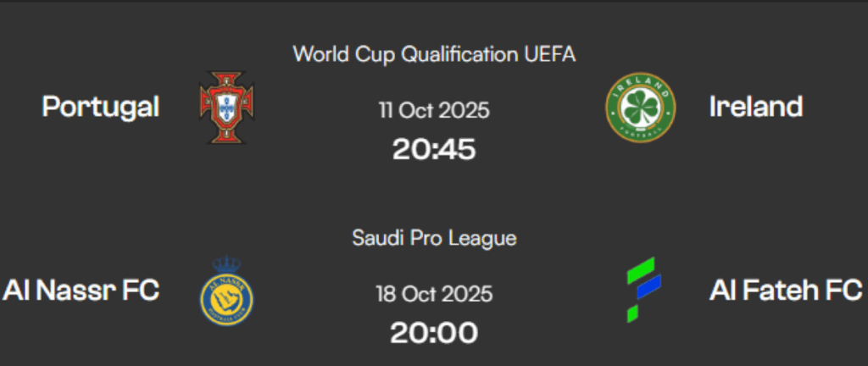Select the 20:45 kickoff time
868x366 pixels.
point(434,150)
